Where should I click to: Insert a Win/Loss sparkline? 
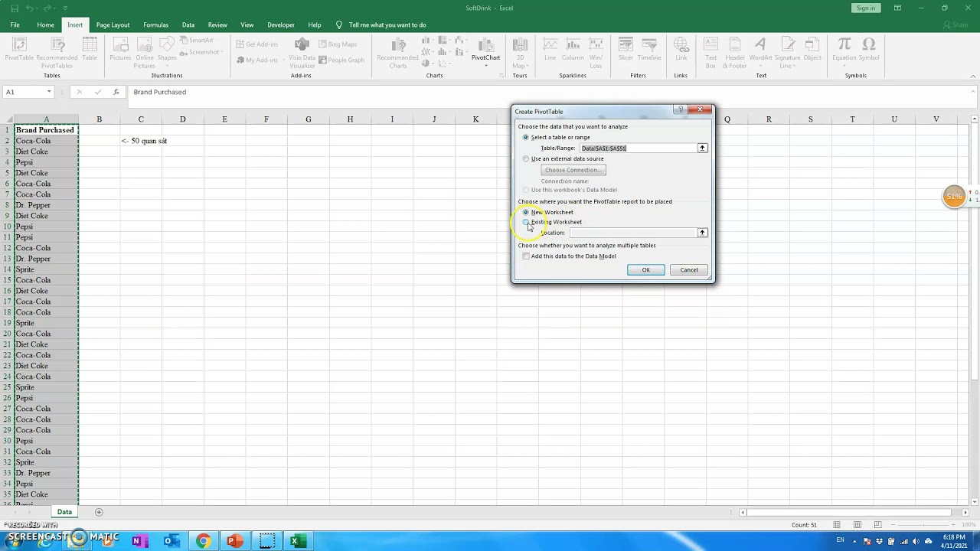pyautogui.click(x=596, y=53)
